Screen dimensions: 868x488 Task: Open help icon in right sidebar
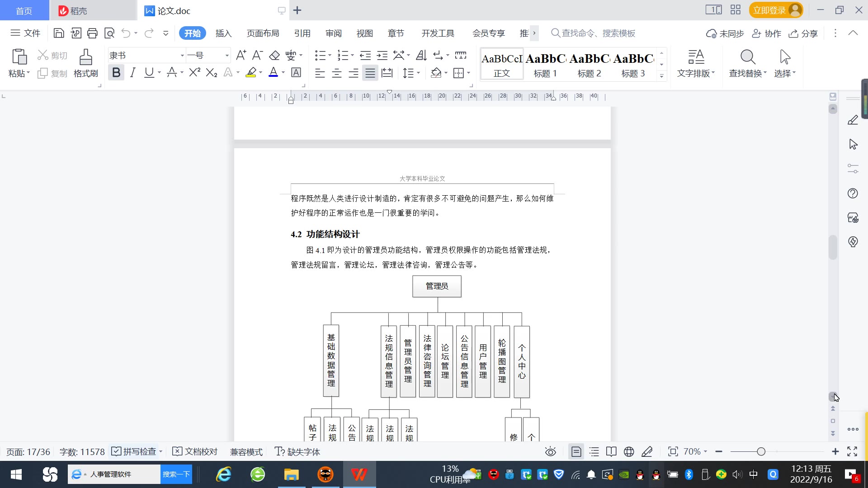click(x=853, y=193)
